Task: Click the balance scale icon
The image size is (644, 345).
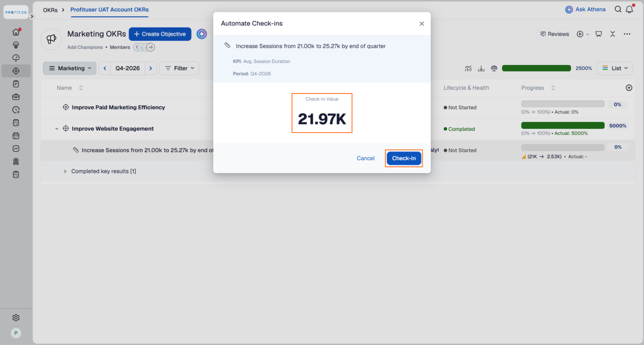Action: click(494, 68)
